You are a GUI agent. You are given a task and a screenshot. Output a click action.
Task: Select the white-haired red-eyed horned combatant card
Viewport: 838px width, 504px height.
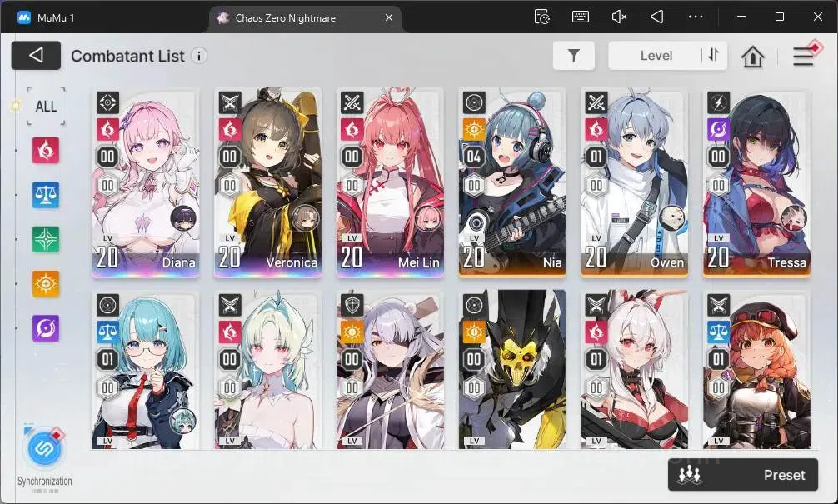635,370
